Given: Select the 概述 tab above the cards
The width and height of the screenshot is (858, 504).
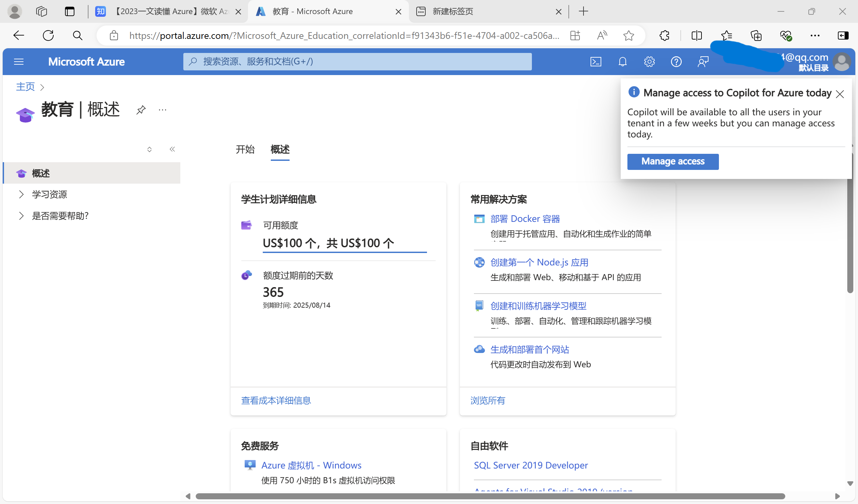Looking at the screenshot, I should [280, 149].
